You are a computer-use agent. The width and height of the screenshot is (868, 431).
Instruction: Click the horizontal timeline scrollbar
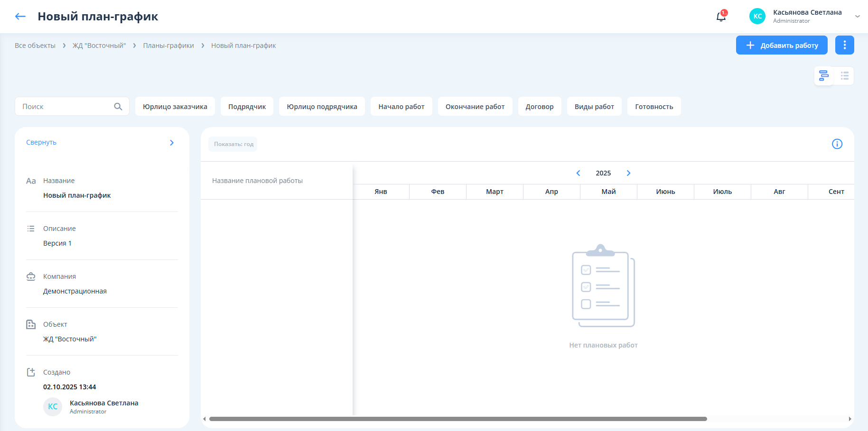click(x=457, y=419)
